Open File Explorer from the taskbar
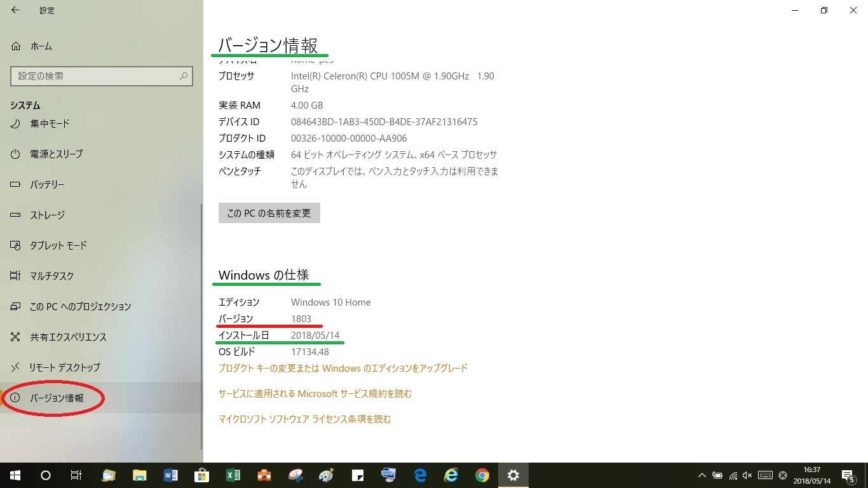 click(140, 475)
